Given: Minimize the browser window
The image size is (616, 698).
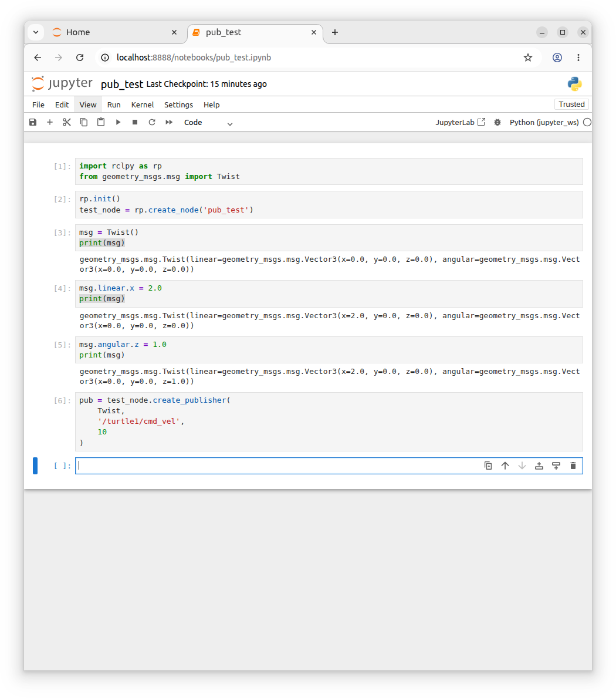Looking at the screenshot, I should tap(541, 32).
